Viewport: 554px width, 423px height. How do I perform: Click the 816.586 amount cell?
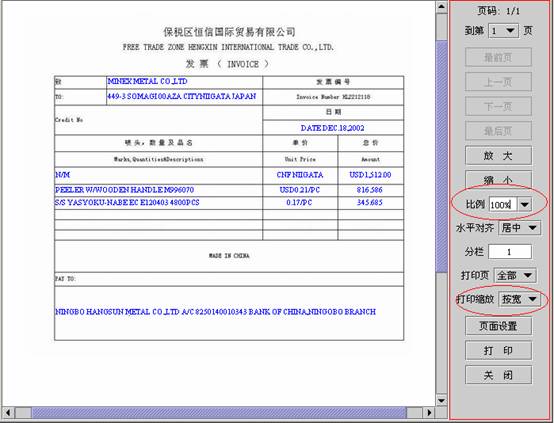click(x=370, y=190)
